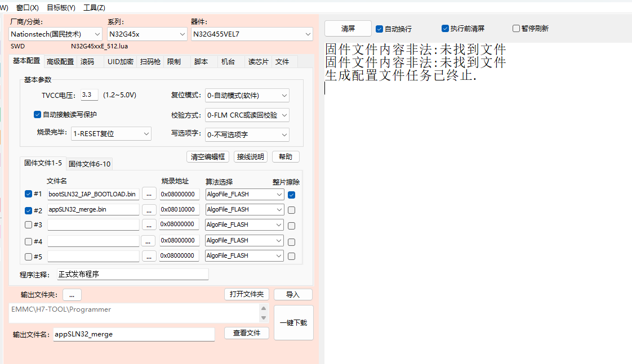Viewport: 632px width, 364px height.
Task: Click the browse button for firmware file #5
Action: 149,256
